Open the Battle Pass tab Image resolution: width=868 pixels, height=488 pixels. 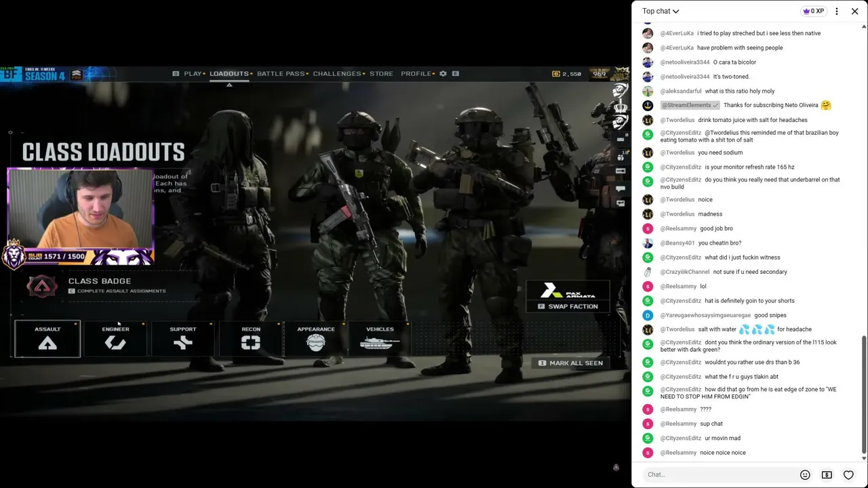(281, 73)
